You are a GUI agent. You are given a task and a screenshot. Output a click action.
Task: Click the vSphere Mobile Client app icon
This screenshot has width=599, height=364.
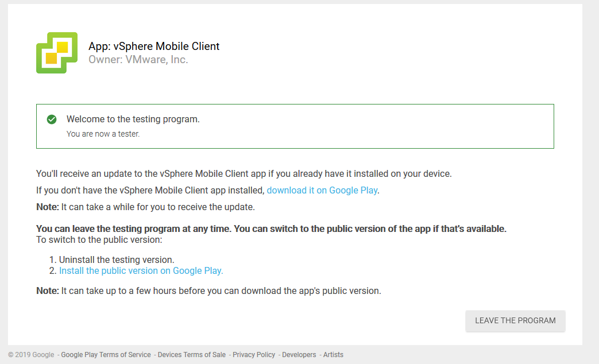(57, 53)
